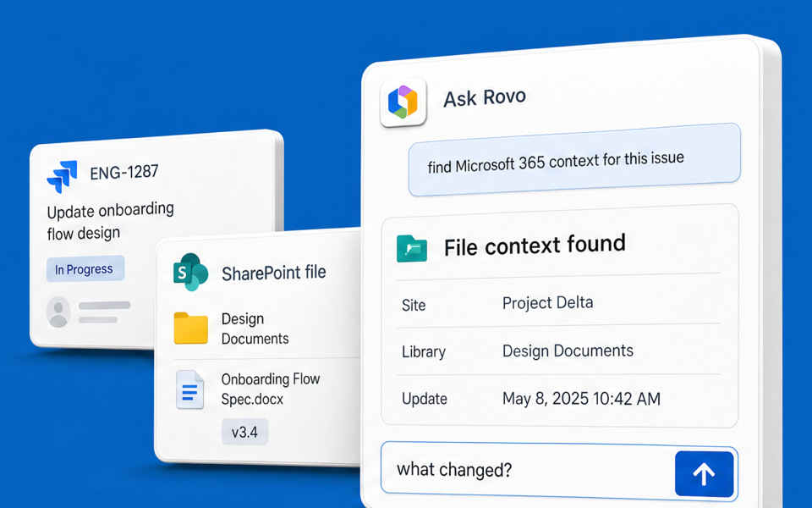Click the 'Library' row label
This screenshot has height=508, width=812.
click(x=424, y=352)
